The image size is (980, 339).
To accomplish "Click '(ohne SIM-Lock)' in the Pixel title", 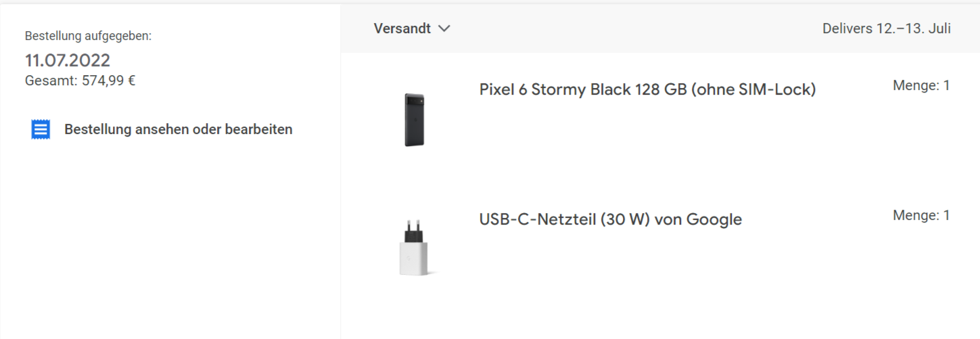I will pyautogui.click(x=753, y=89).
